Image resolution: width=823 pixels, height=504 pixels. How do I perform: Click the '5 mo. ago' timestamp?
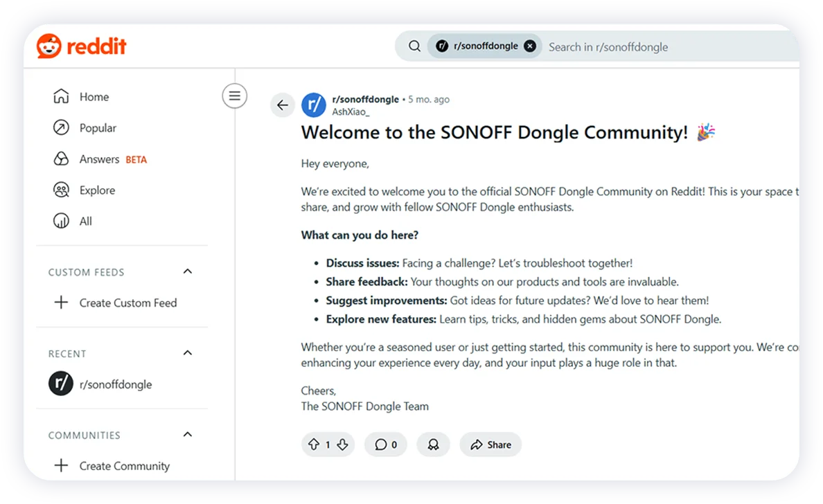429,99
